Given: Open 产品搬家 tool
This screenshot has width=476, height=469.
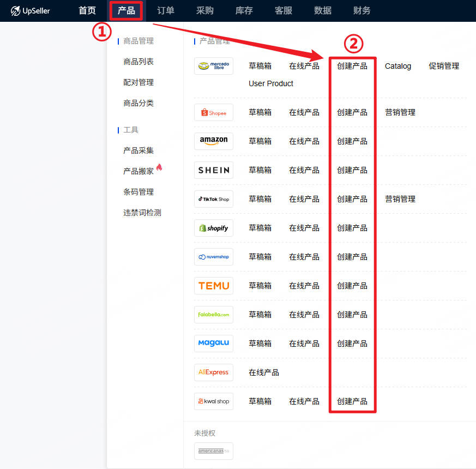Looking at the screenshot, I should coord(138,171).
